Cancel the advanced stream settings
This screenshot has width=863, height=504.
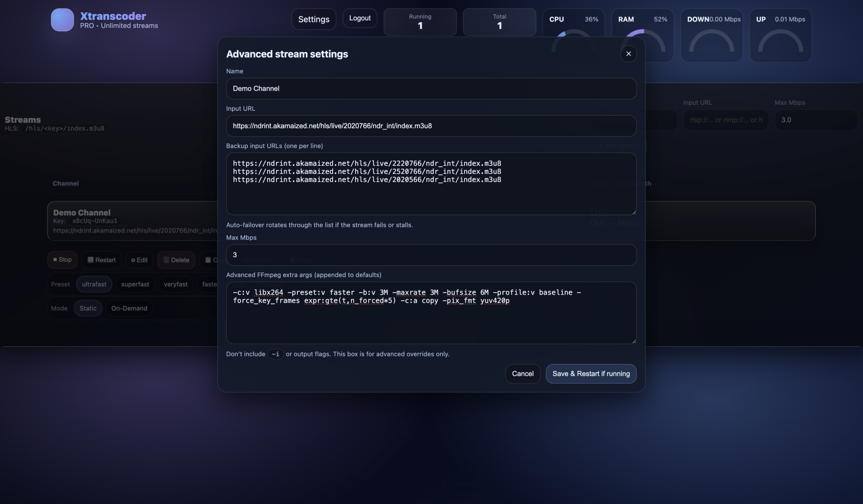click(x=523, y=374)
